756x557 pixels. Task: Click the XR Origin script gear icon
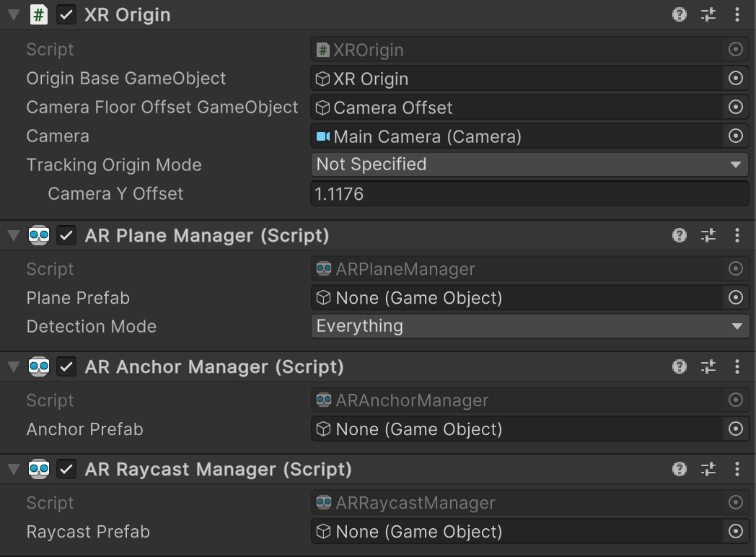point(708,14)
